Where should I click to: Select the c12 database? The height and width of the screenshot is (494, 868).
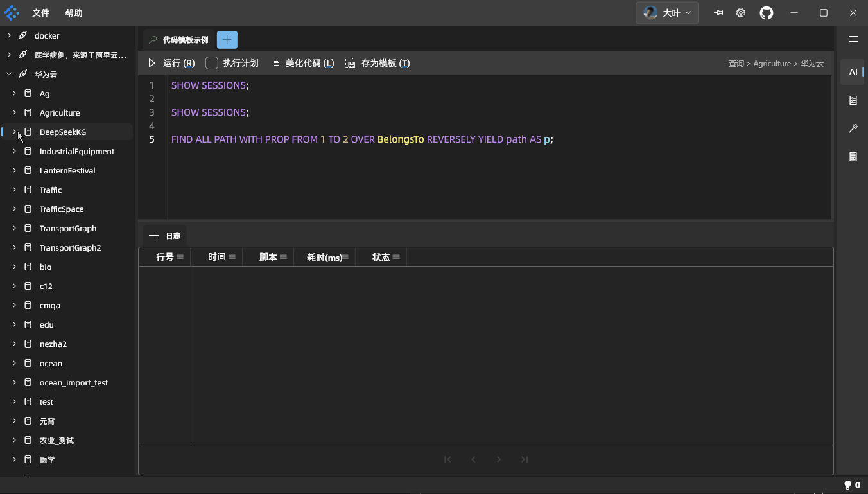46,286
